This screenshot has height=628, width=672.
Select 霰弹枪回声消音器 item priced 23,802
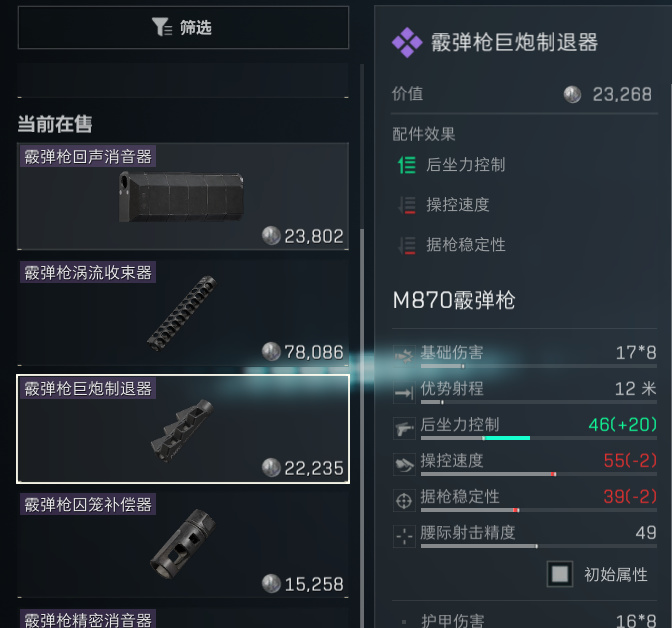(x=183, y=196)
